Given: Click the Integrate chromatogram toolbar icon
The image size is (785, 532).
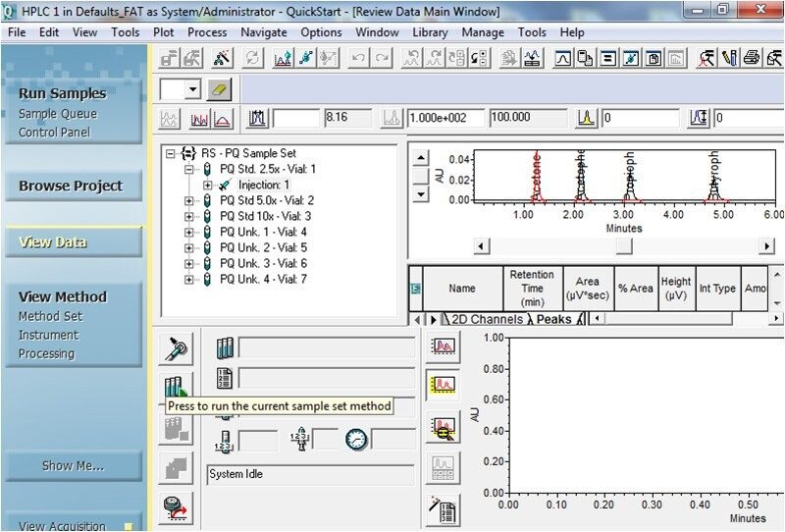Looking at the screenshot, I should (283, 58).
